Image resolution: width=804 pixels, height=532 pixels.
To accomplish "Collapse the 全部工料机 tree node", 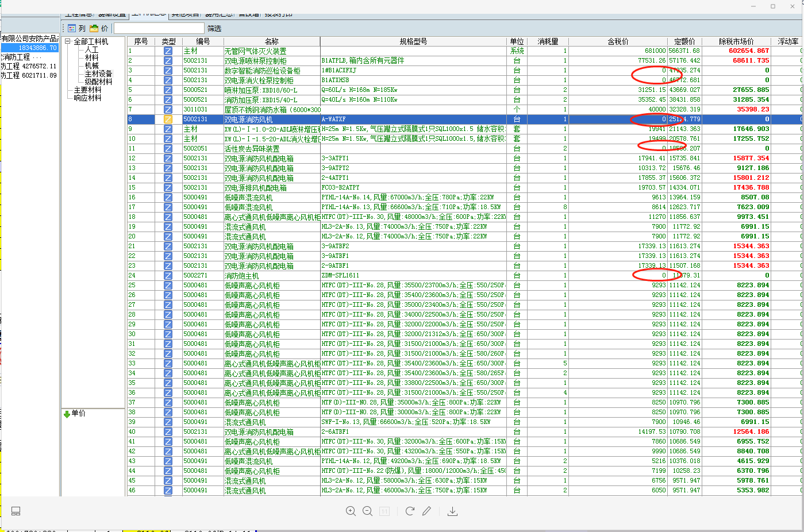I will [x=67, y=41].
